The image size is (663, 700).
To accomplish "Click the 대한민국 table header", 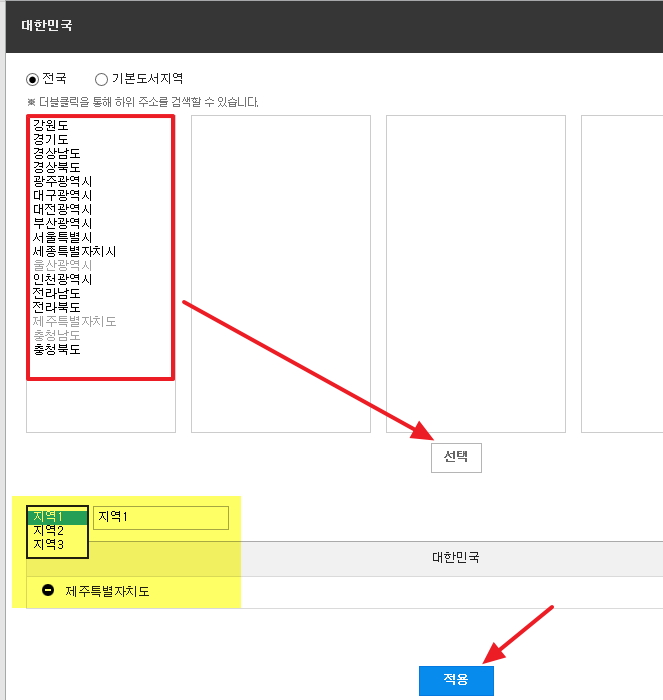I will (455, 558).
